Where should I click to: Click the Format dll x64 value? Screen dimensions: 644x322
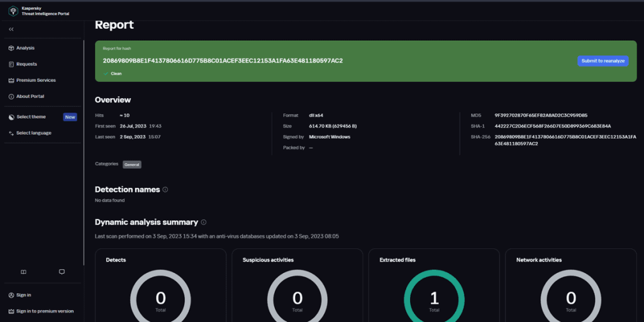pos(316,116)
